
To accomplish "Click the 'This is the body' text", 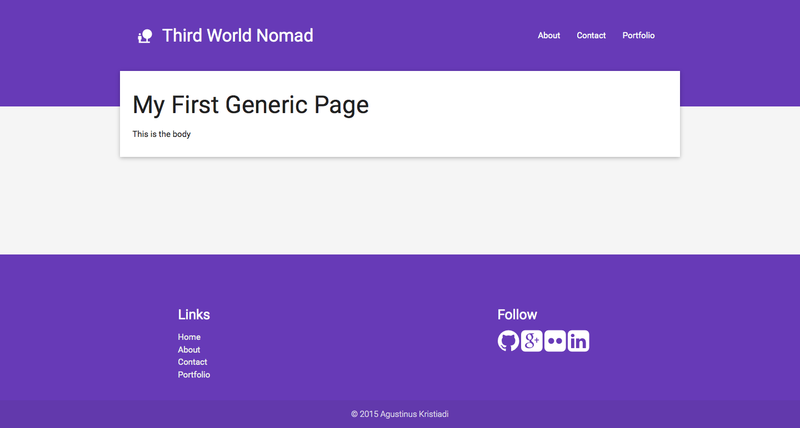I will point(161,134).
